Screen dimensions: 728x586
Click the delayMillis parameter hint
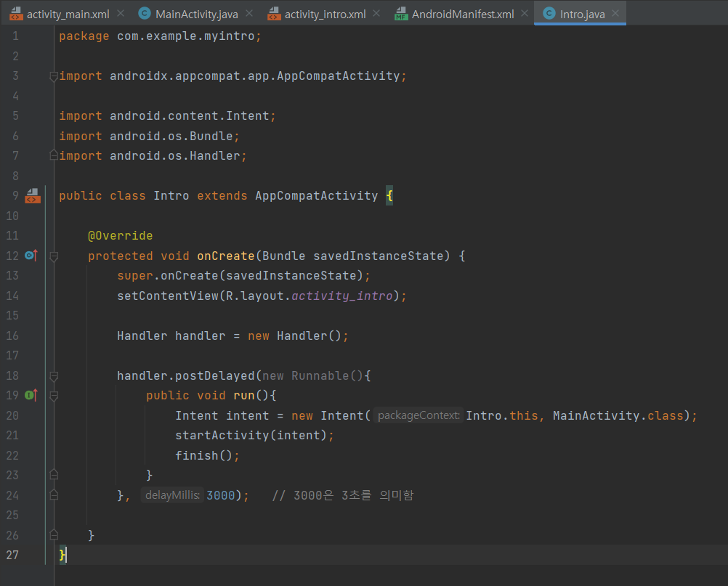coord(172,495)
